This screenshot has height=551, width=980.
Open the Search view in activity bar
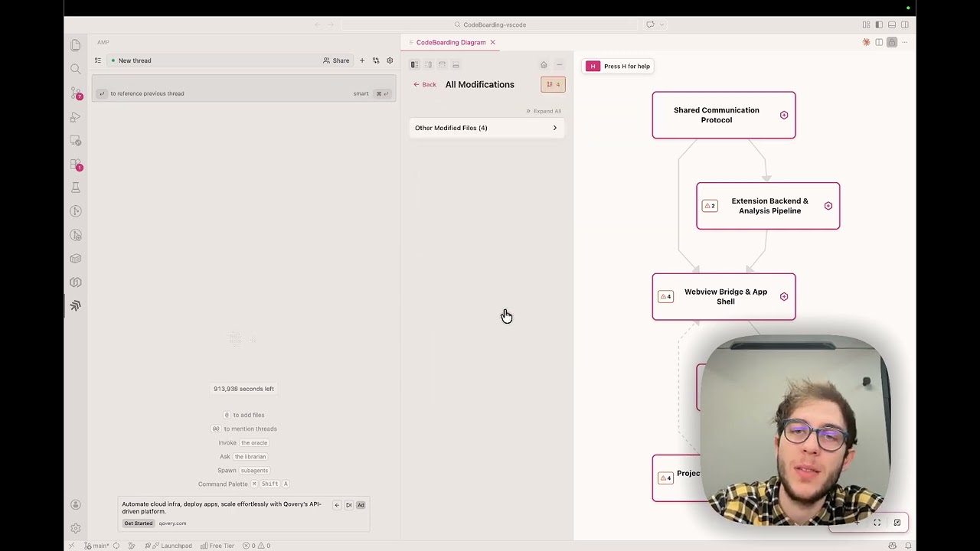pos(75,70)
